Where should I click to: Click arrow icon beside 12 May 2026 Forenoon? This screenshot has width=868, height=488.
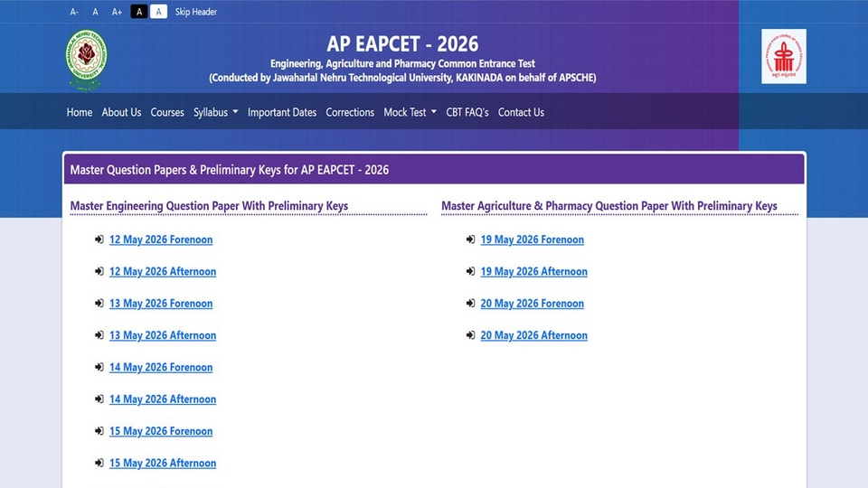pos(99,239)
